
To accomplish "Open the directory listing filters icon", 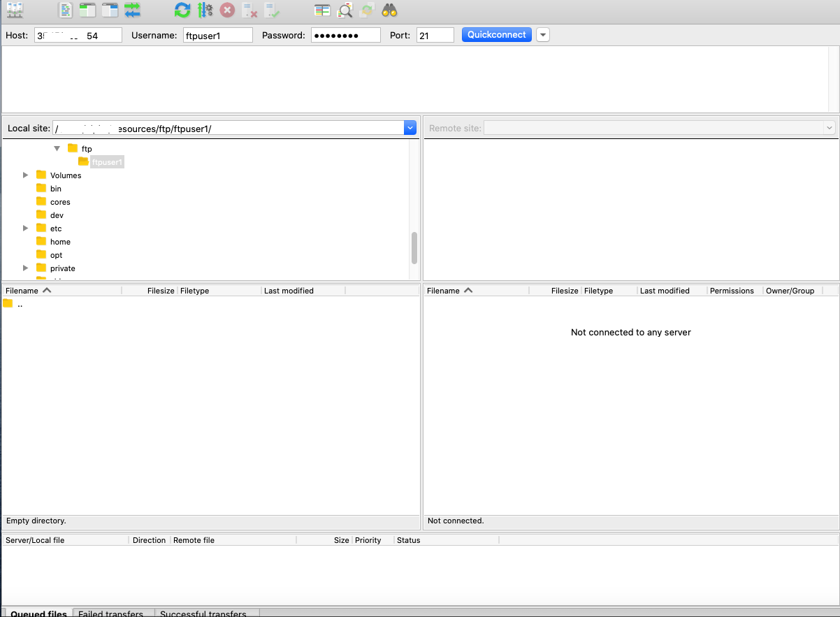I will coord(322,10).
